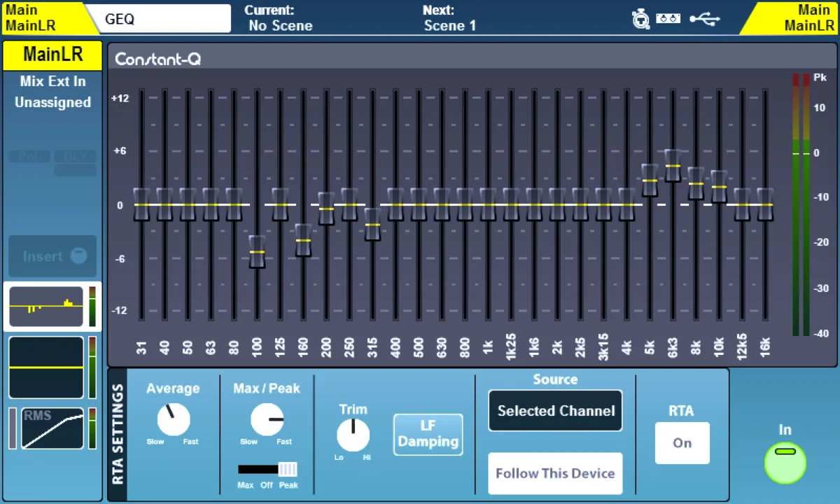Click the 160 Hz fader handle
This screenshot has height=504, width=840.
(x=303, y=240)
